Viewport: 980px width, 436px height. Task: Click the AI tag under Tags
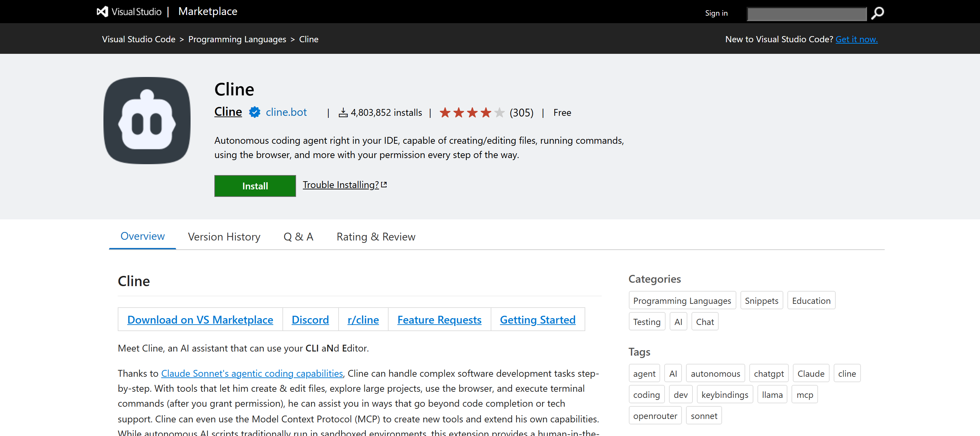point(673,374)
